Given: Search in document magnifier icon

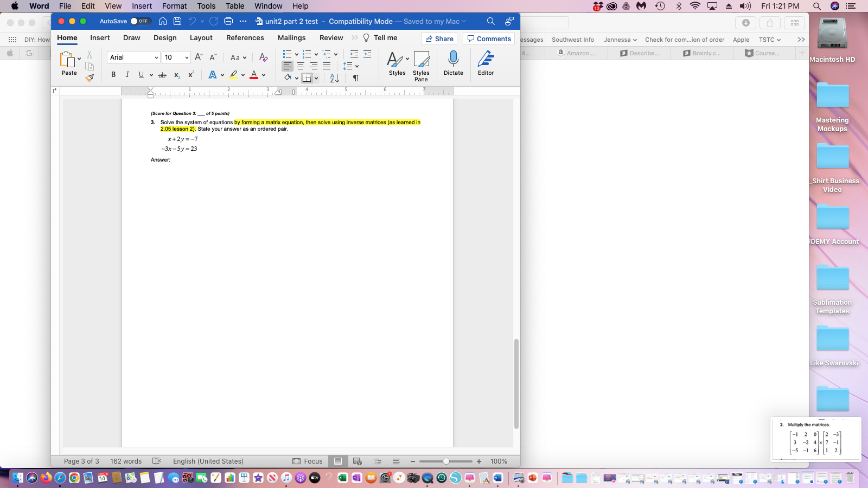Looking at the screenshot, I should click(x=491, y=21).
